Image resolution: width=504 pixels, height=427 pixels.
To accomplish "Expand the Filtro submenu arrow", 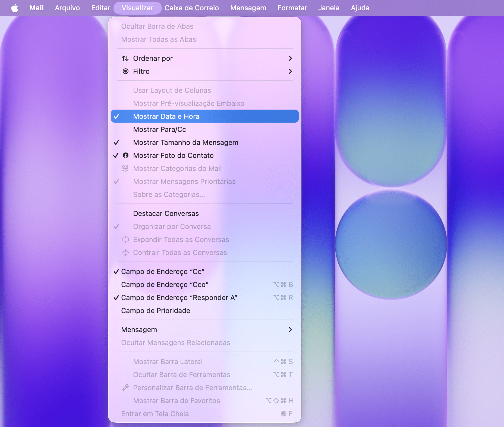I will click(290, 71).
